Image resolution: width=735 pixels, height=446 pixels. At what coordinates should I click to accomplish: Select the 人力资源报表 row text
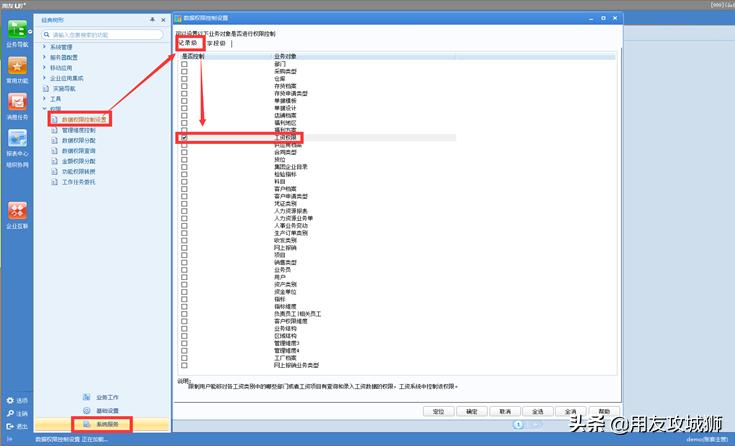tap(291, 211)
